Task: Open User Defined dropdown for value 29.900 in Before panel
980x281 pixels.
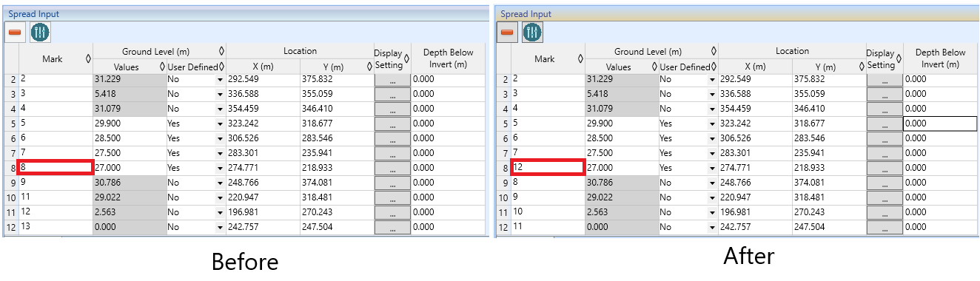Action: pos(220,123)
